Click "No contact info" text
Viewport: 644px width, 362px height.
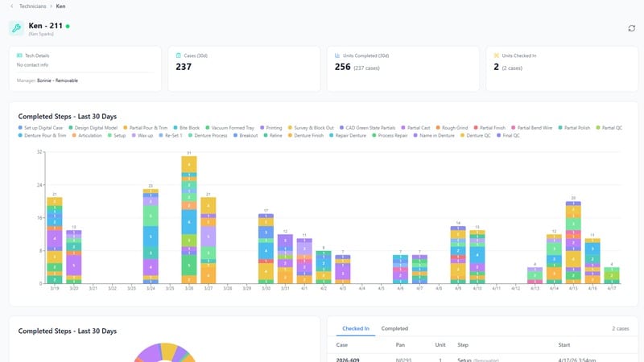(x=32, y=65)
